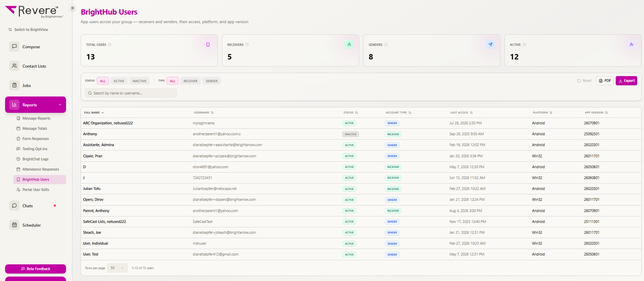The height and width of the screenshot is (281, 644).
Task: Export the users list
Action: point(626,81)
